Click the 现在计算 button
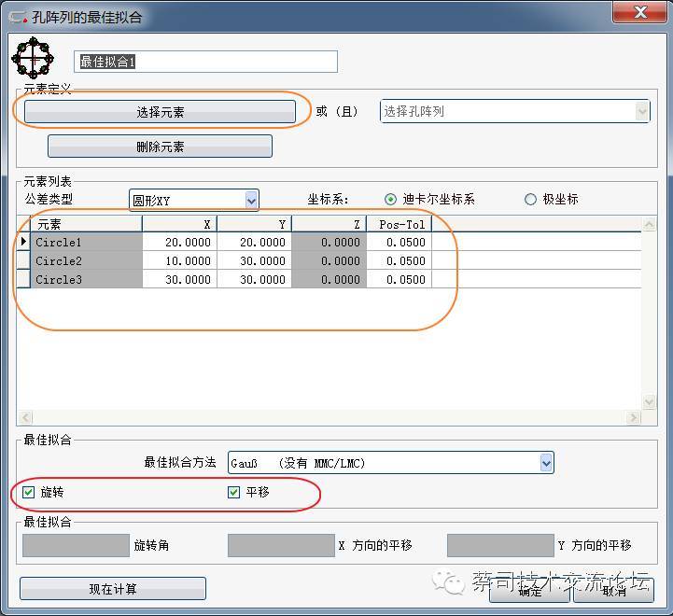The width and height of the screenshot is (673, 616). [x=112, y=589]
